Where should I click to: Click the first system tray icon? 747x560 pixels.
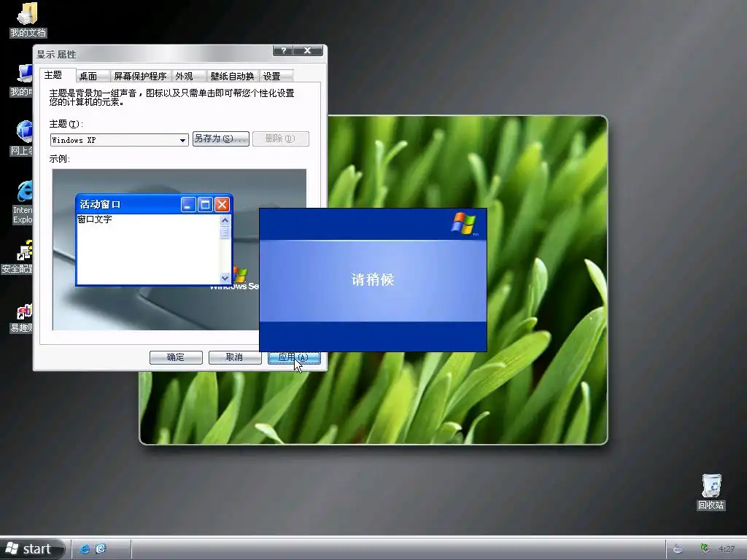pos(678,549)
